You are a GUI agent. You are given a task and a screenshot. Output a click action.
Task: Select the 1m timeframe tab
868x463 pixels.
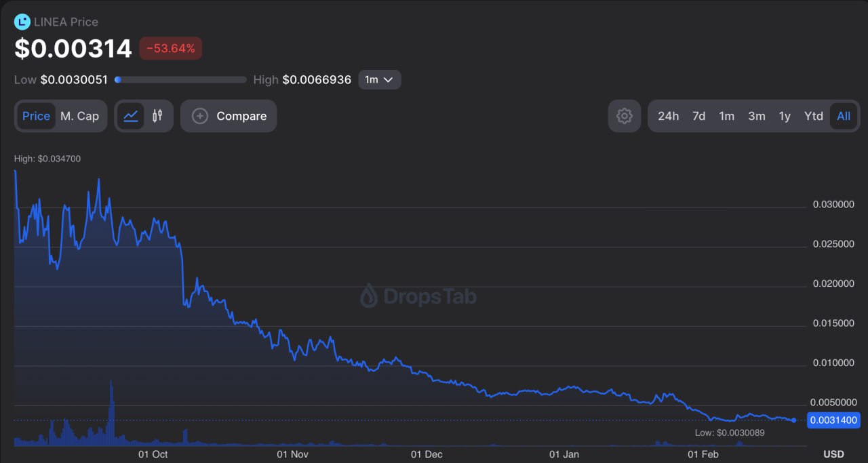tap(726, 116)
